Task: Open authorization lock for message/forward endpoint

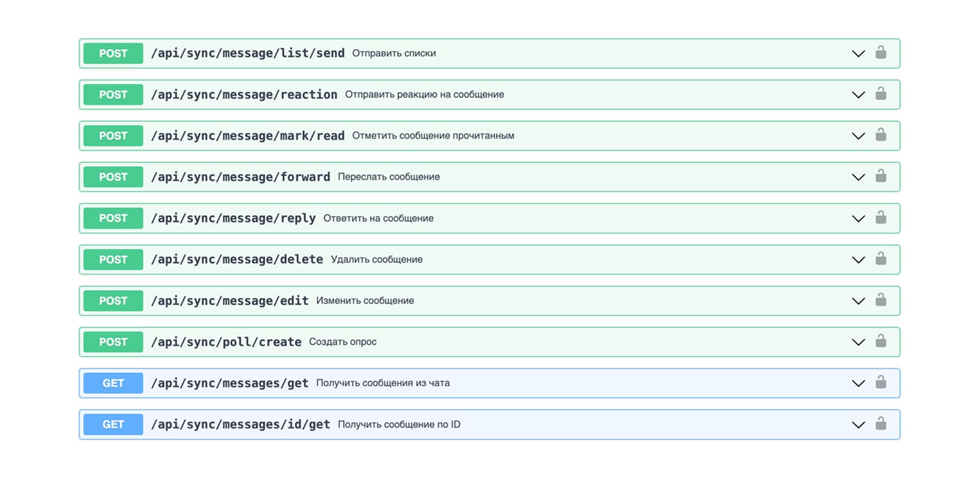Action: pos(880,176)
